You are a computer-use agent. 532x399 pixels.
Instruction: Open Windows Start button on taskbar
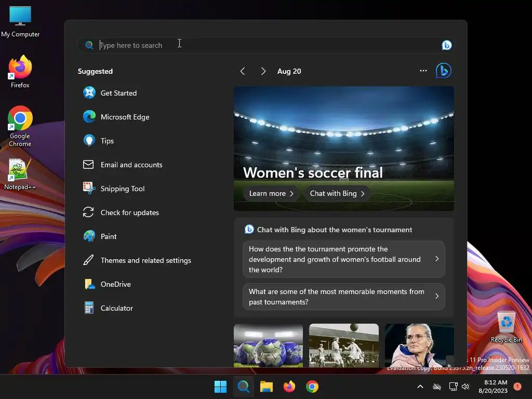[x=220, y=387]
